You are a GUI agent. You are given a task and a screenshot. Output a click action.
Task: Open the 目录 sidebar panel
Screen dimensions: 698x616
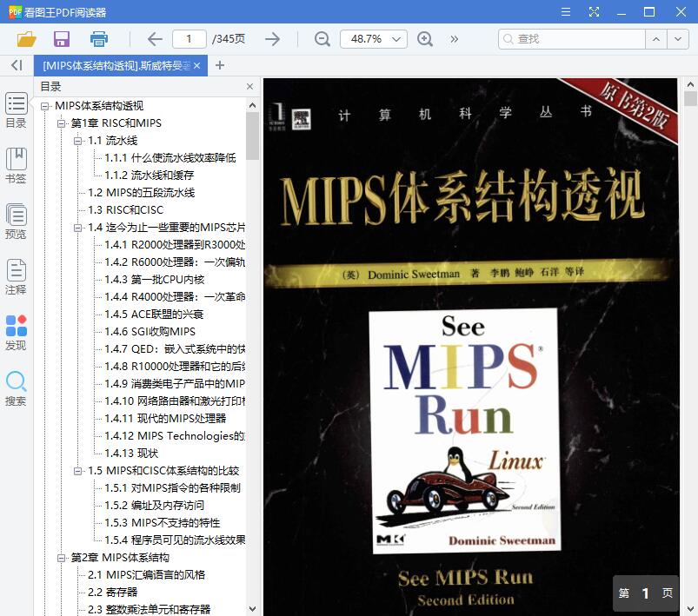pos(16,110)
